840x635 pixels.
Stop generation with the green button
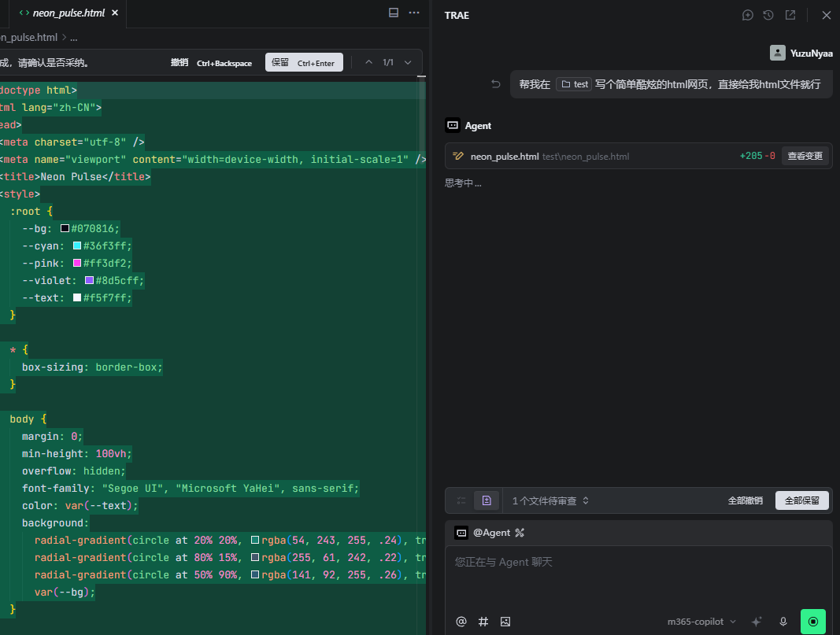(813, 622)
